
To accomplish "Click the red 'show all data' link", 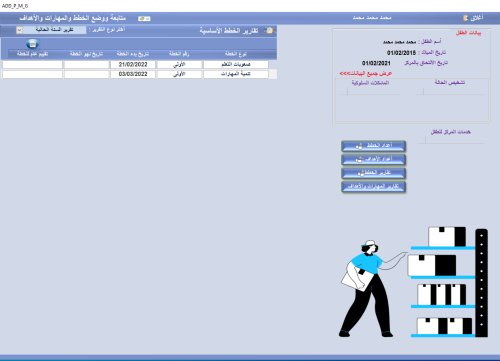I will click(366, 73).
